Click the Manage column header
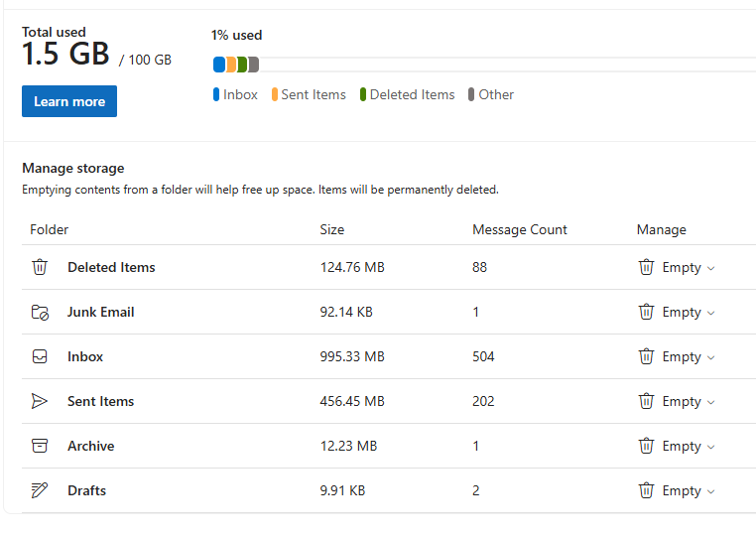The height and width of the screenshot is (538, 756). point(662,229)
